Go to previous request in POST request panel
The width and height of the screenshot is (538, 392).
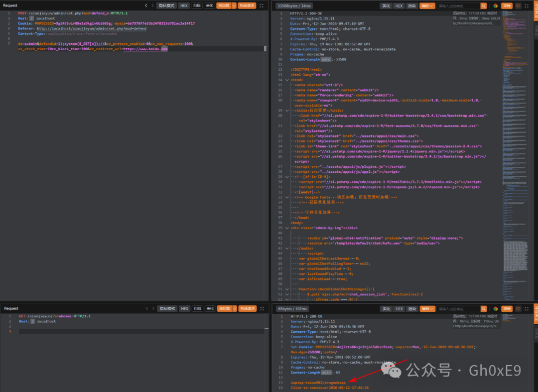(146, 5)
